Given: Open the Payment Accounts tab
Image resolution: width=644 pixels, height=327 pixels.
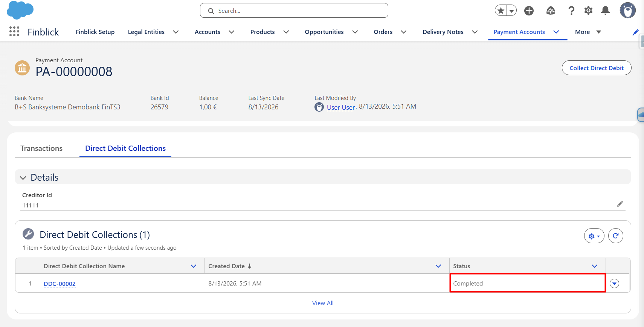Looking at the screenshot, I should (x=519, y=32).
